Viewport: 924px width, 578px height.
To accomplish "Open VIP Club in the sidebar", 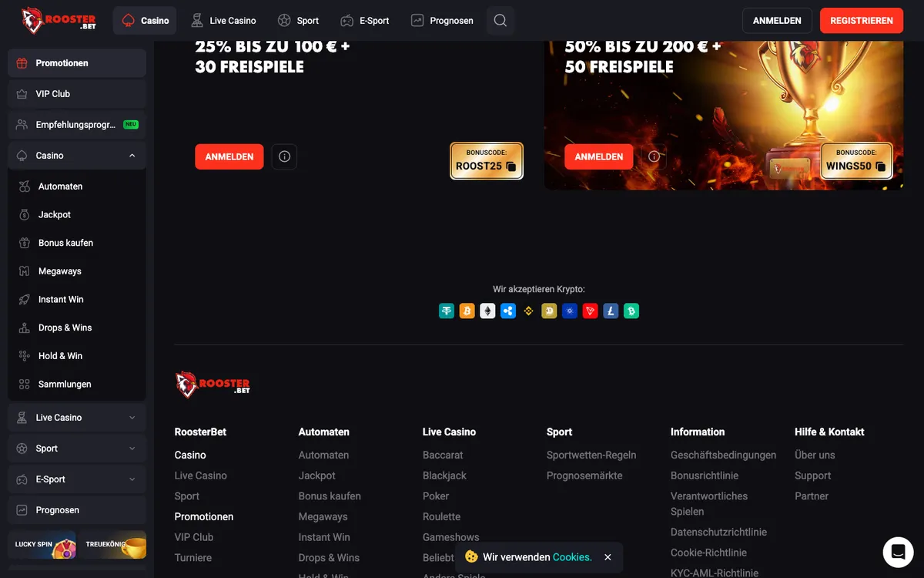I will (x=77, y=94).
